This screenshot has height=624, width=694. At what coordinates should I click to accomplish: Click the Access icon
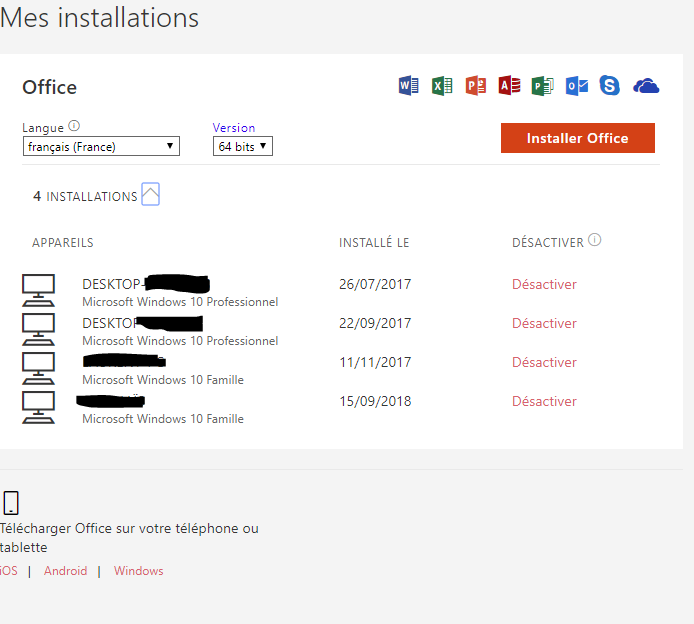[509, 85]
